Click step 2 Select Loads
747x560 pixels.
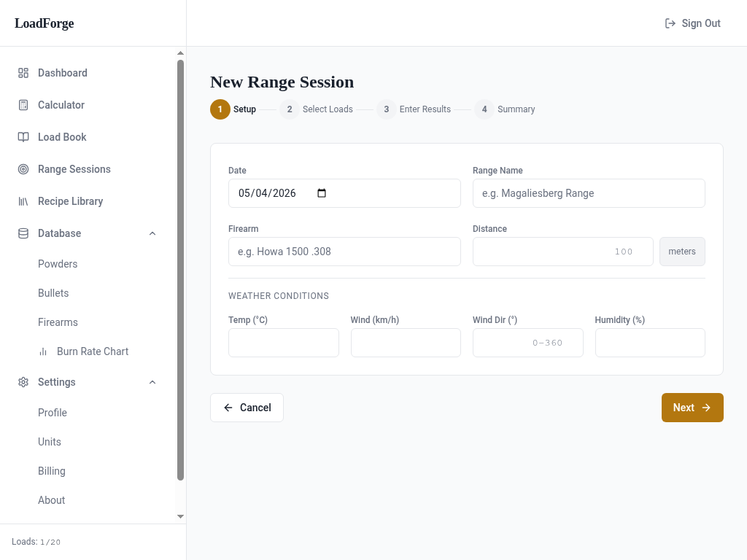[x=317, y=109]
